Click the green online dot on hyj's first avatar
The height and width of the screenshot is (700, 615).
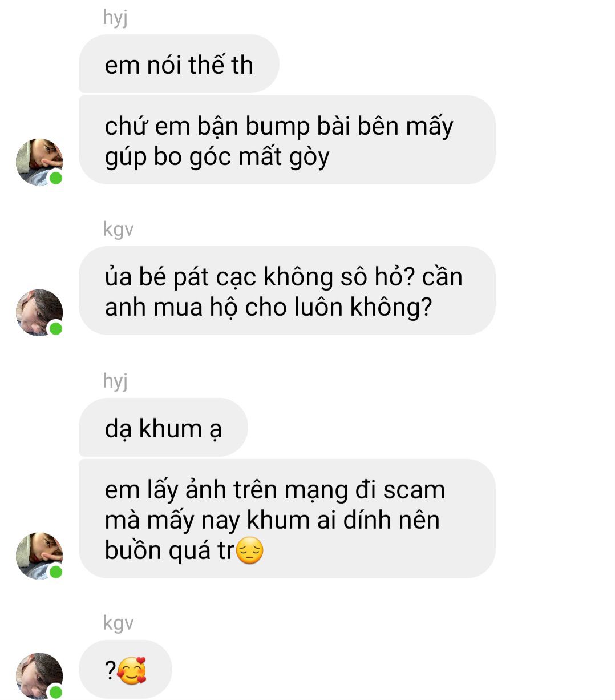click(56, 178)
